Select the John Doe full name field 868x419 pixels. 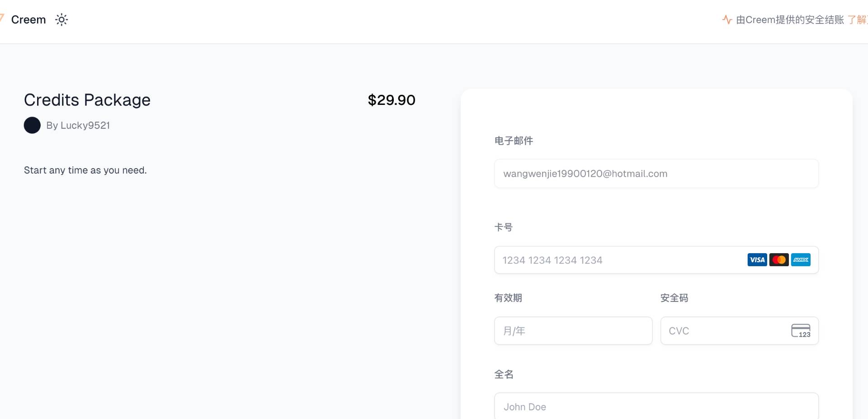tap(656, 406)
